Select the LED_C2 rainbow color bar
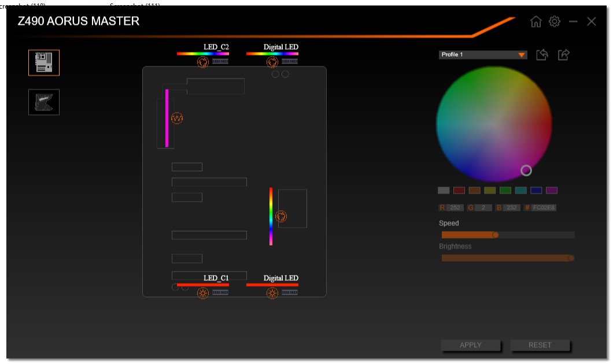 pyautogui.click(x=202, y=54)
